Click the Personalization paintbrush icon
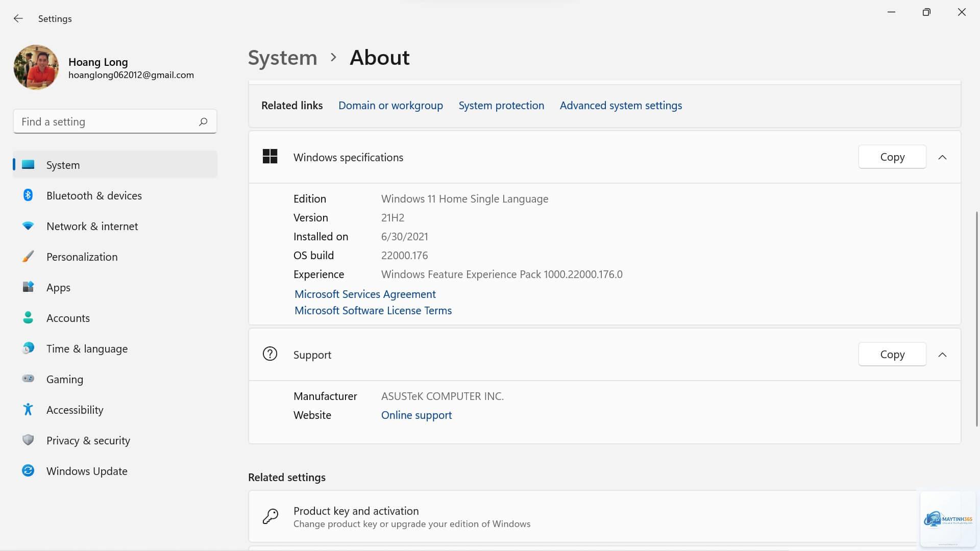Viewport: 980px width, 551px height. click(x=28, y=256)
